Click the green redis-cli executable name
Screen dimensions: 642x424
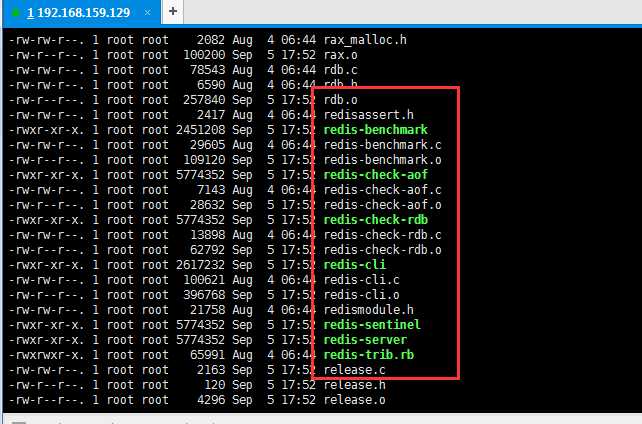point(355,265)
